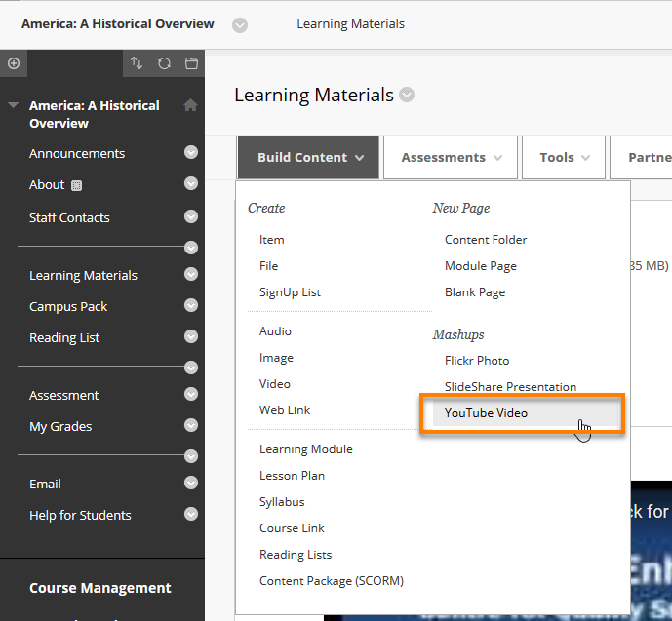Expand options for Campus Pack menu item
Screen dimensions: 672x621
191,305
